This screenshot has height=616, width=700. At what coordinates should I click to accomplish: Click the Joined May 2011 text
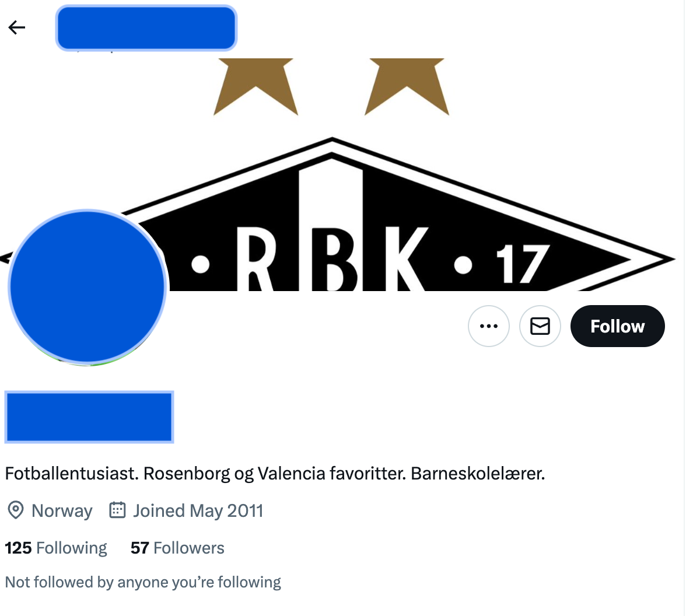tap(198, 510)
